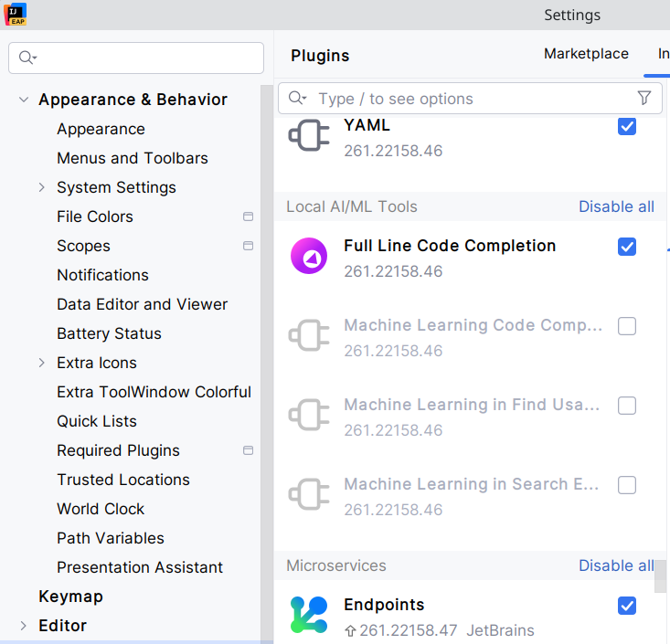
Task: Expand the Editor settings node
Action: pyautogui.click(x=24, y=626)
